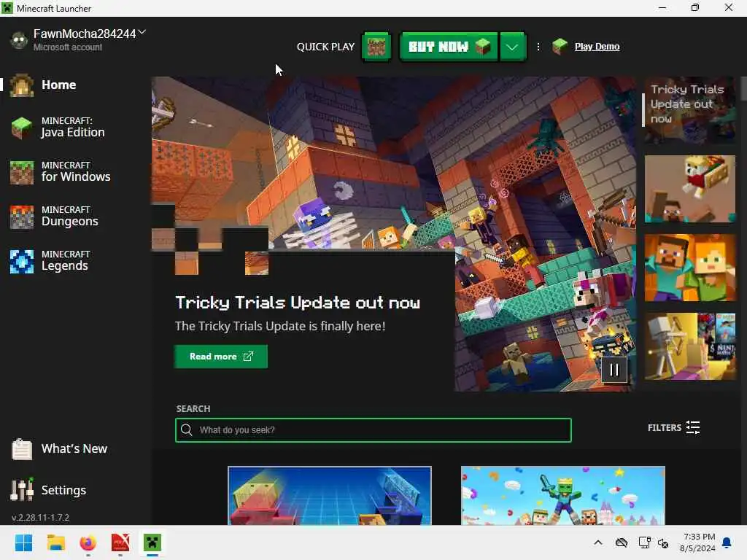The image size is (747, 560).
Task: Click the QUICK PLAY label
Action: (x=326, y=47)
